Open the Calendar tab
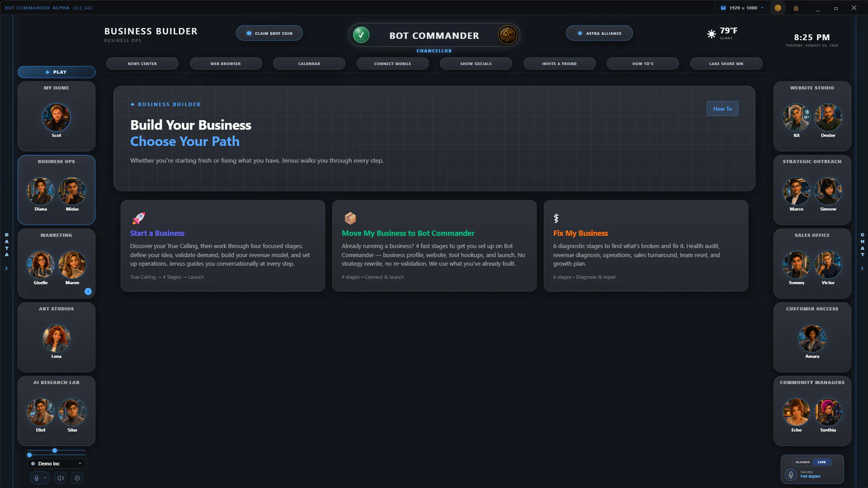This screenshot has width=868, height=488. (x=309, y=64)
